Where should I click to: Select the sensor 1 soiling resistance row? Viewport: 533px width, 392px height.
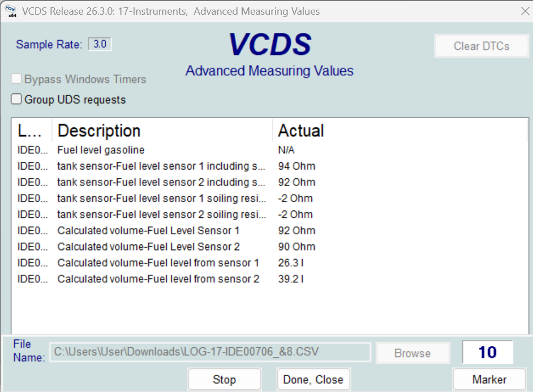pos(270,199)
